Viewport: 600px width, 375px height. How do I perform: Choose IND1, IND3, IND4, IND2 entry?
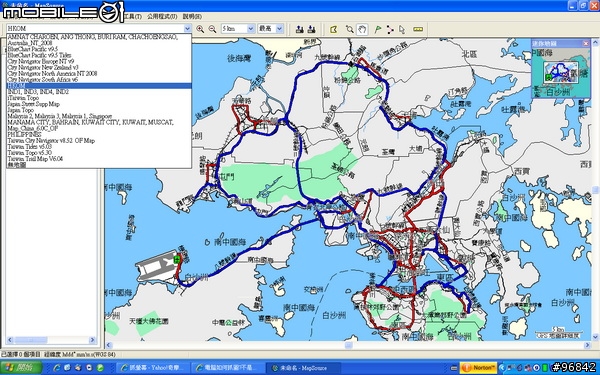click(x=99, y=92)
